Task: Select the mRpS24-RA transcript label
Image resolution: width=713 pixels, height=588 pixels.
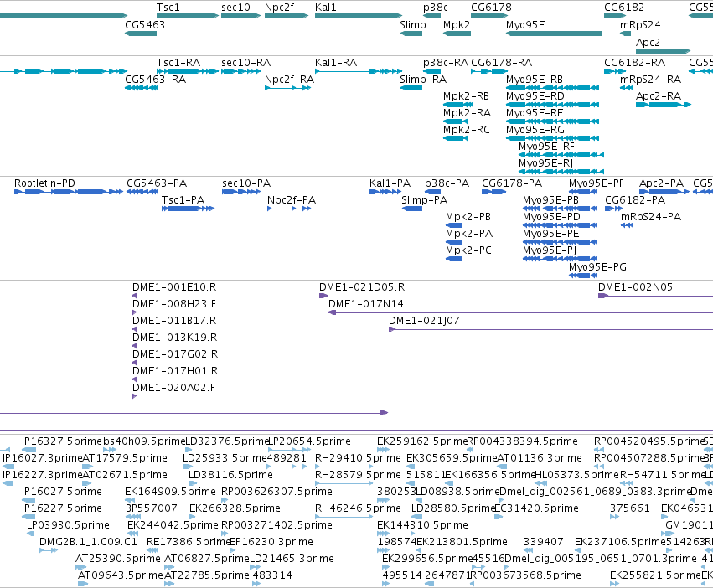Action: (x=651, y=80)
